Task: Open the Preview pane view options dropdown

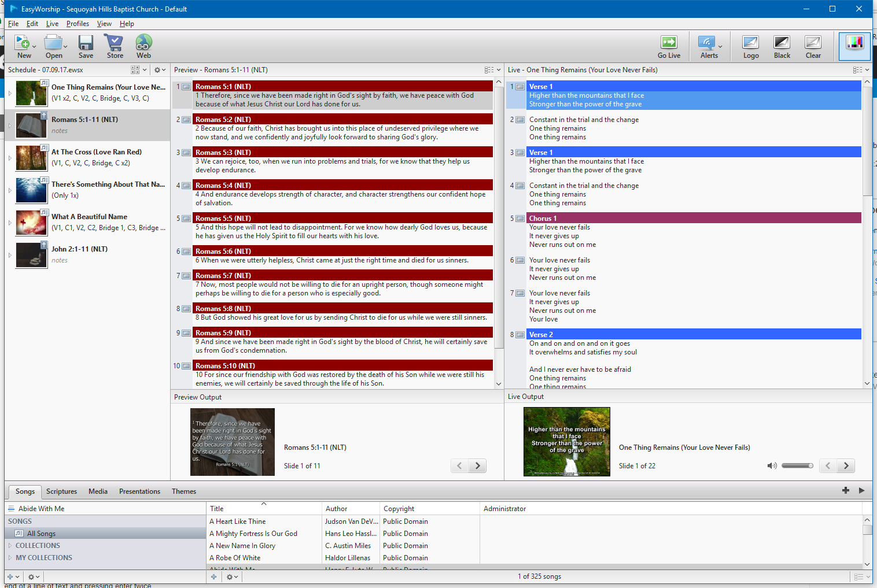Action: [x=493, y=70]
